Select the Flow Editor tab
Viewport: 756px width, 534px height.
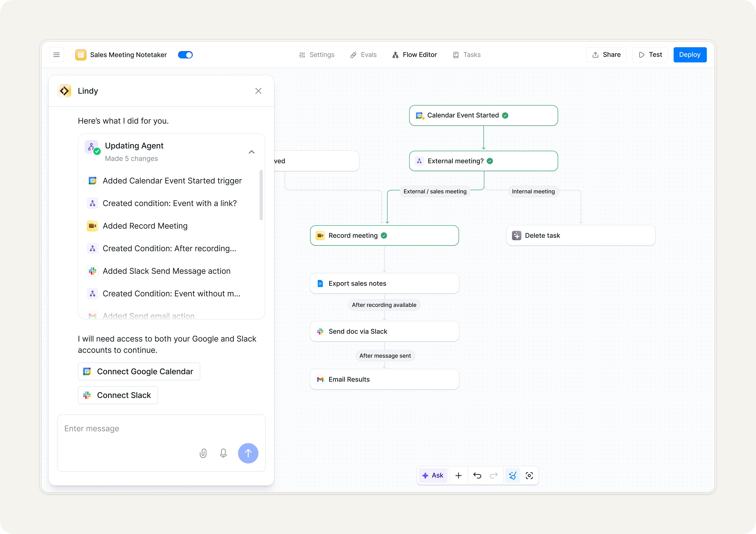tap(415, 55)
